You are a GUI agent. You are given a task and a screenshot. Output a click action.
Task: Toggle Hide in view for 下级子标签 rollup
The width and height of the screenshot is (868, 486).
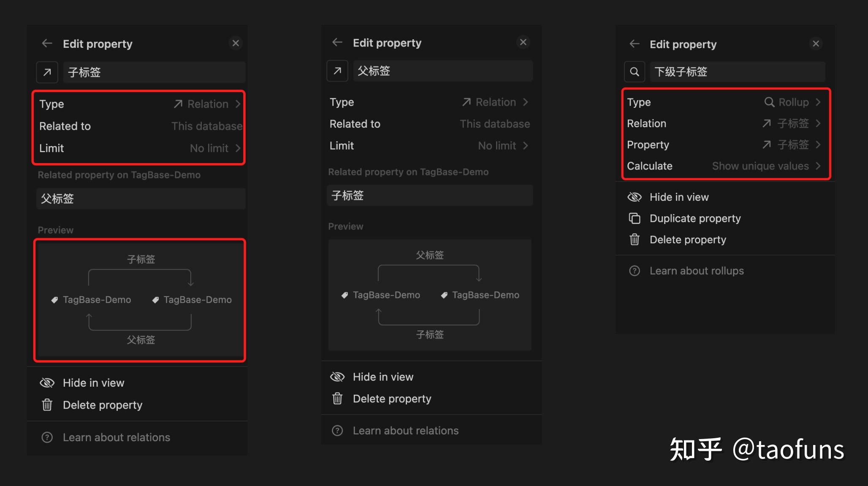(679, 197)
